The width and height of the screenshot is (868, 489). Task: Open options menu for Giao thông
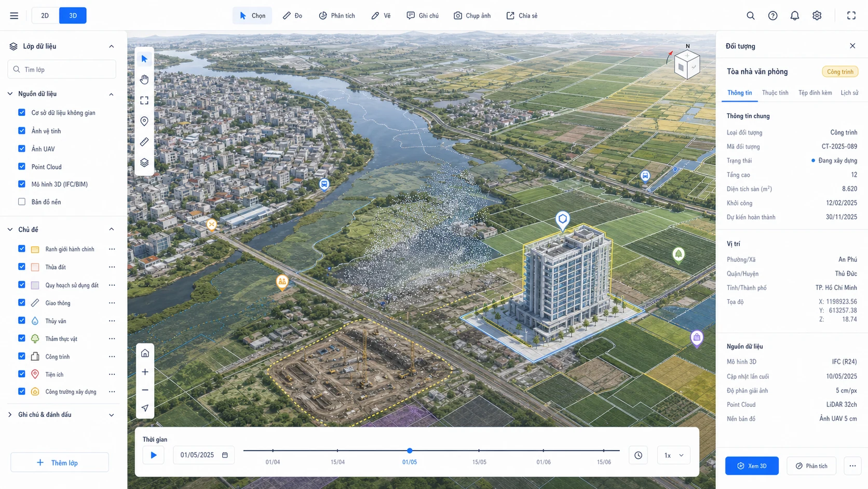[112, 303]
